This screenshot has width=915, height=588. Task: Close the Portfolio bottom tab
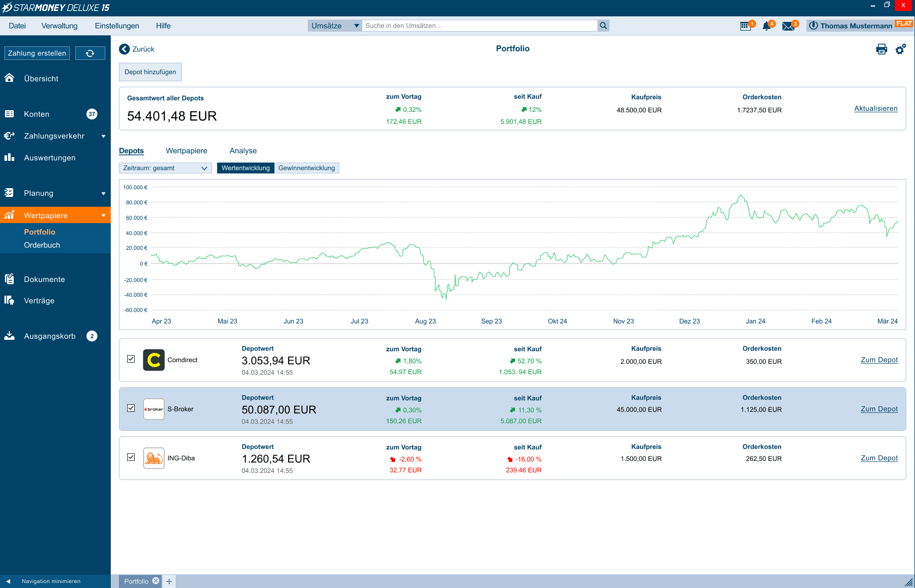pos(156,581)
